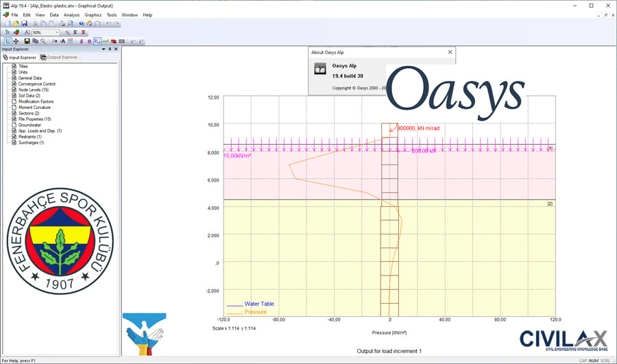Open the Data menu
This screenshot has width=617, height=364.
[54, 15]
